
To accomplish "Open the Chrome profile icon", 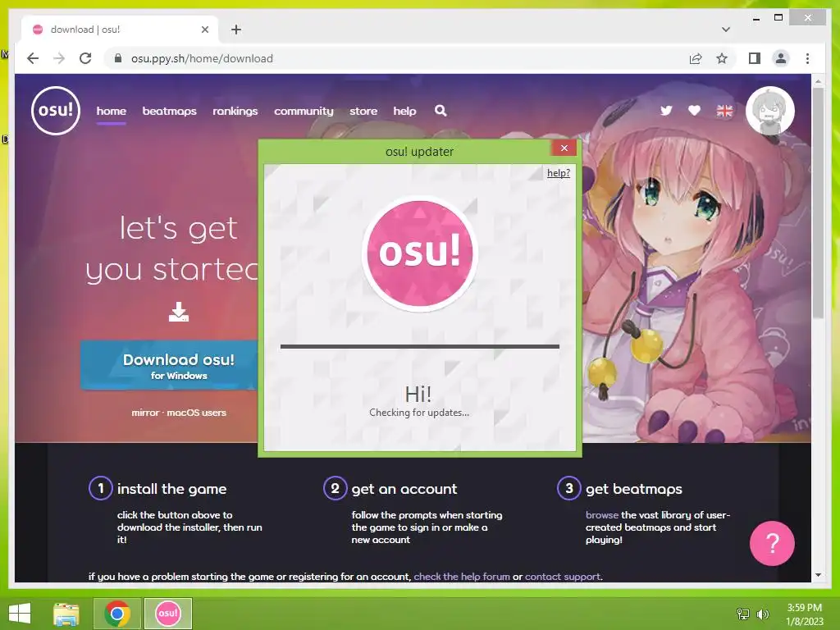I will point(781,58).
